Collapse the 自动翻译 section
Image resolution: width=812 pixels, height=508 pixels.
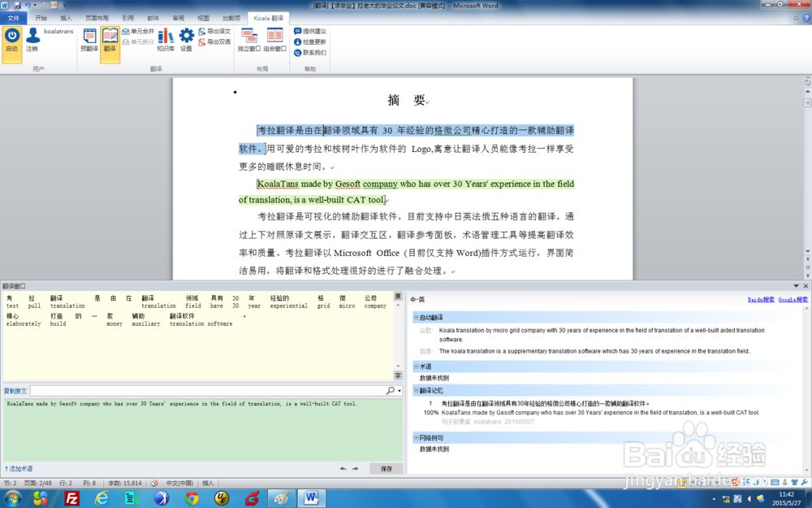(x=416, y=317)
